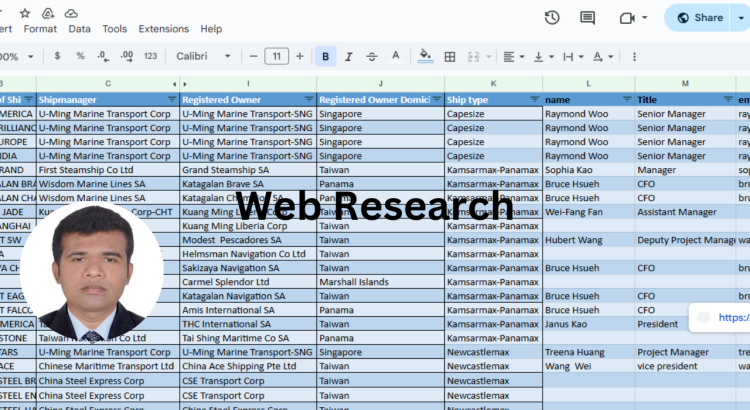Open the Format menu
Screen dimensions: 750x410
(x=40, y=29)
